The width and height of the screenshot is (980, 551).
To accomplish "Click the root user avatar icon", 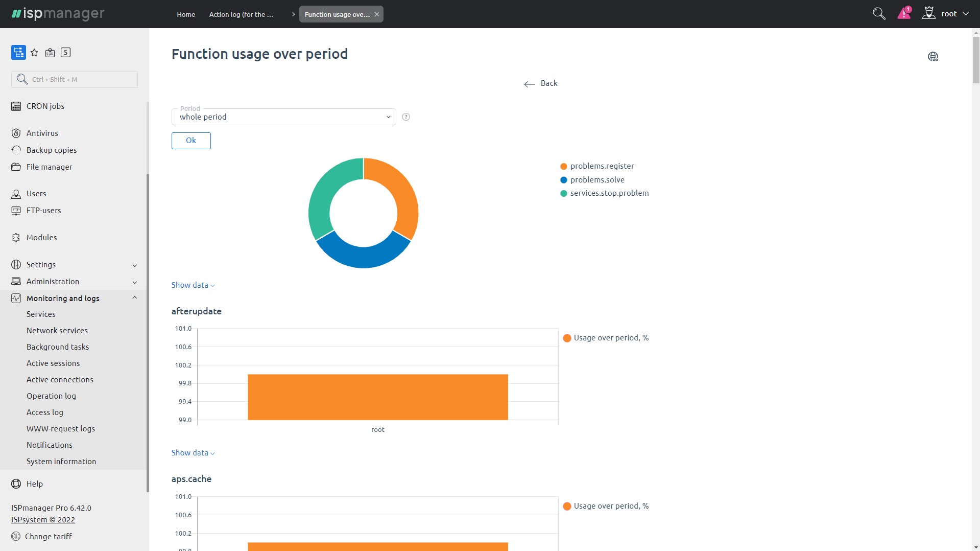I will (928, 13).
